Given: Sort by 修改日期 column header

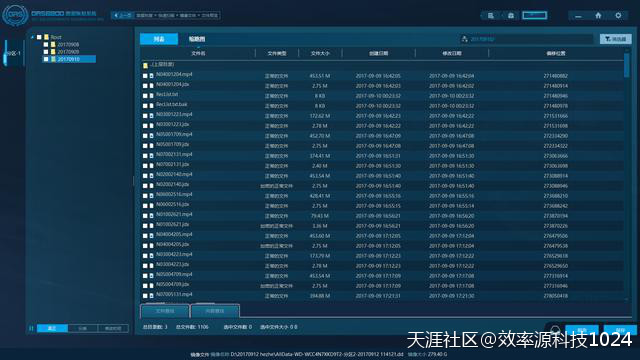Looking at the screenshot, I should pyautogui.click(x=451, y=53).
